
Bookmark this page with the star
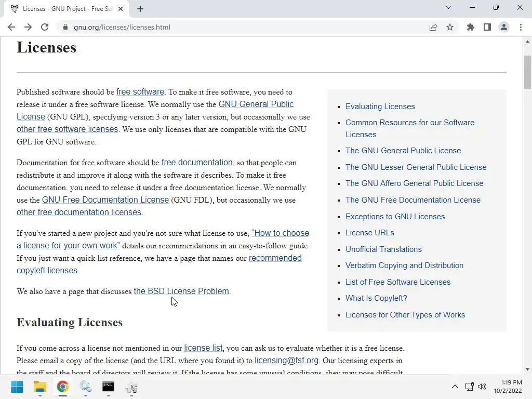[450, 27]
